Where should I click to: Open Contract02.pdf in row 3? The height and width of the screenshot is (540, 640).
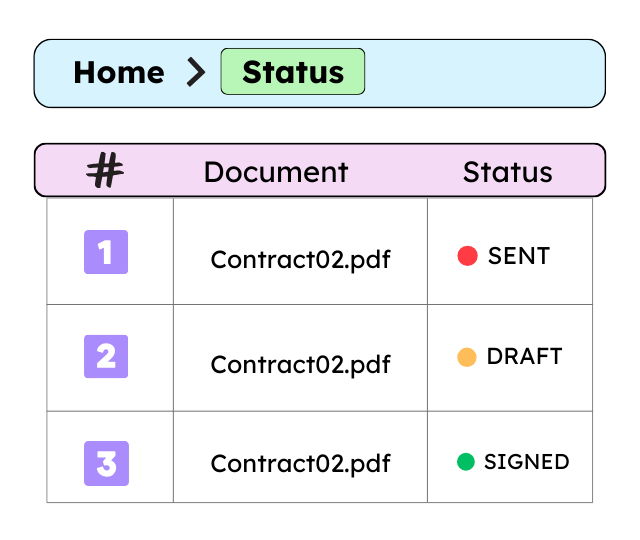(x=300, y=464)
